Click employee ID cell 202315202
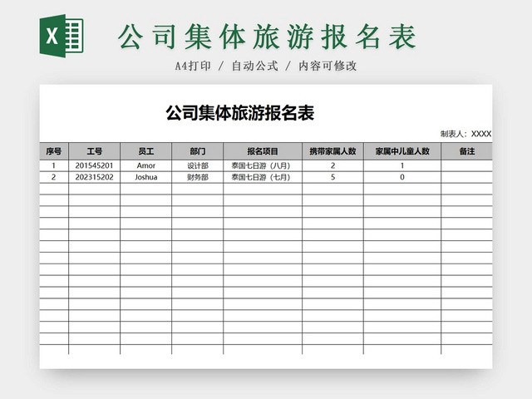The image size is (532, 399). [x=94, y=177]
